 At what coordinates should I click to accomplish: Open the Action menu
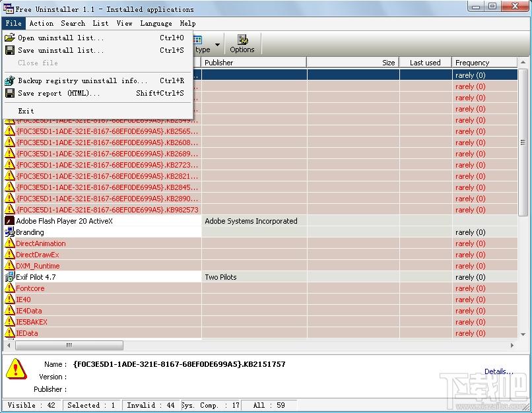[x=42, y=23]
